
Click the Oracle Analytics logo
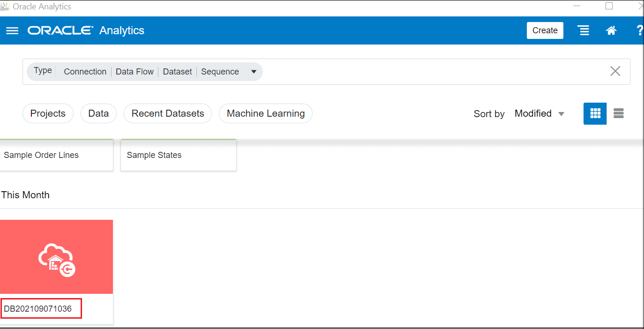tap(86, 30)
